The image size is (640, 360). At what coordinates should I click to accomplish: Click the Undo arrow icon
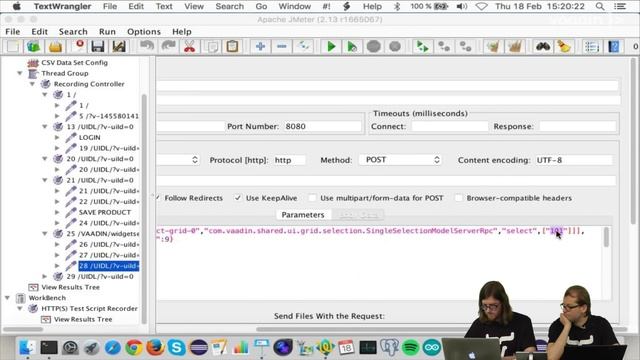pyautogui.click(x=147, y=47)
